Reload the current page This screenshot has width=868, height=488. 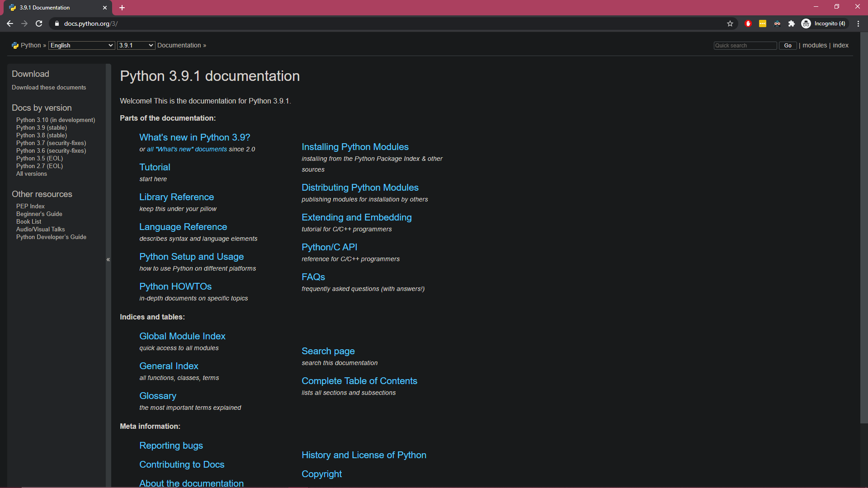[39, 23]
